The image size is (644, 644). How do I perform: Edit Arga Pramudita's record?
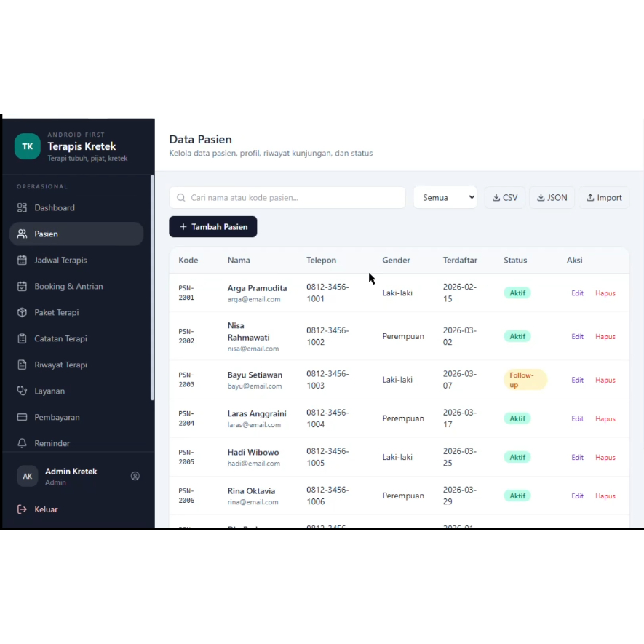[x=577, y=293]
